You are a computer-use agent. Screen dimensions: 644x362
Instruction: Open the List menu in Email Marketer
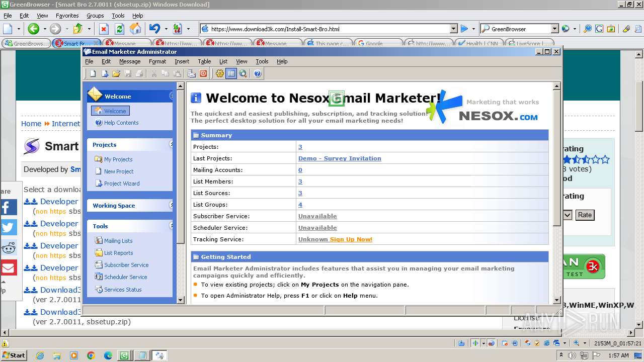click(x=223, y=61)
